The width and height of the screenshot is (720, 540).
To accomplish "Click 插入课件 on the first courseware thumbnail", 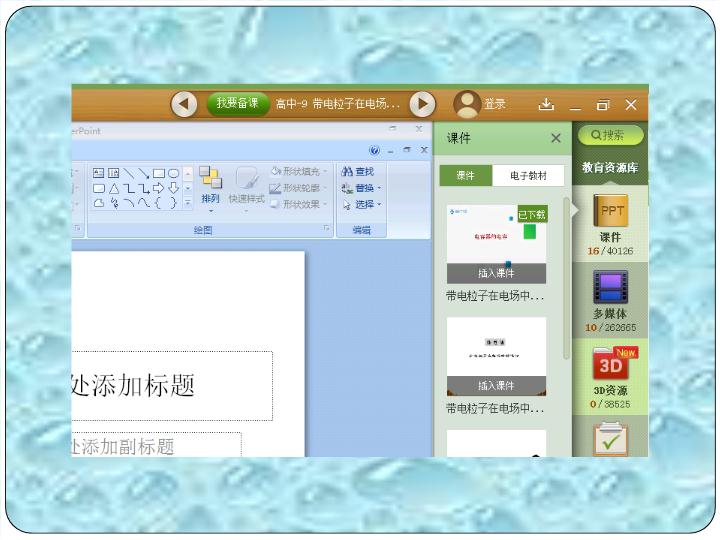I will pyautogui.click(x=496, y=273).
